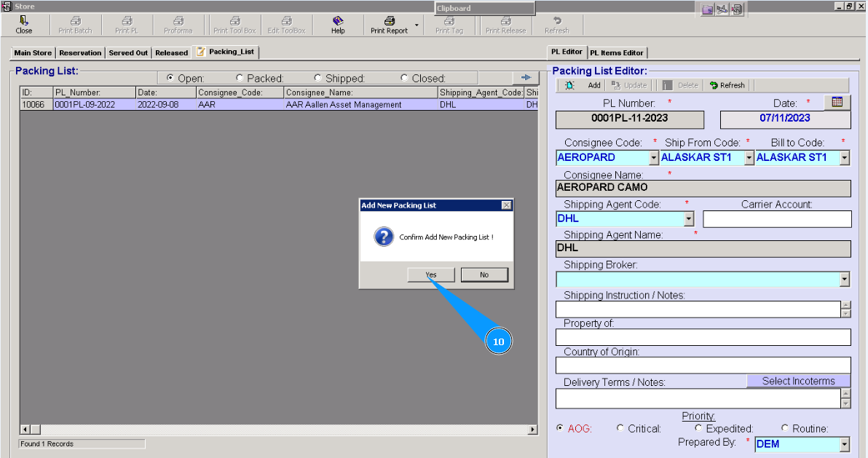Screen dimensions: 868x458
Task: Switch to Released tab
Action: (x=172, y=52)
